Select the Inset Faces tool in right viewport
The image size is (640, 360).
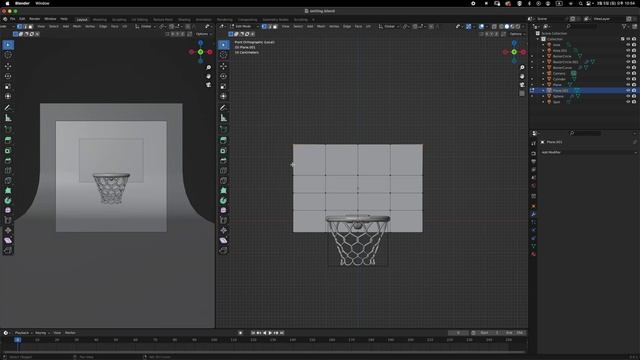(x=223, y=151)
